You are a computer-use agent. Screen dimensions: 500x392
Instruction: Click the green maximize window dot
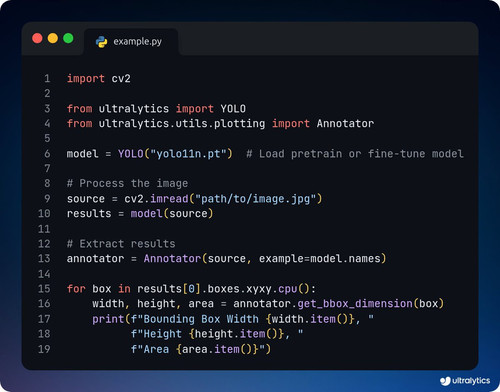point(68,38)
